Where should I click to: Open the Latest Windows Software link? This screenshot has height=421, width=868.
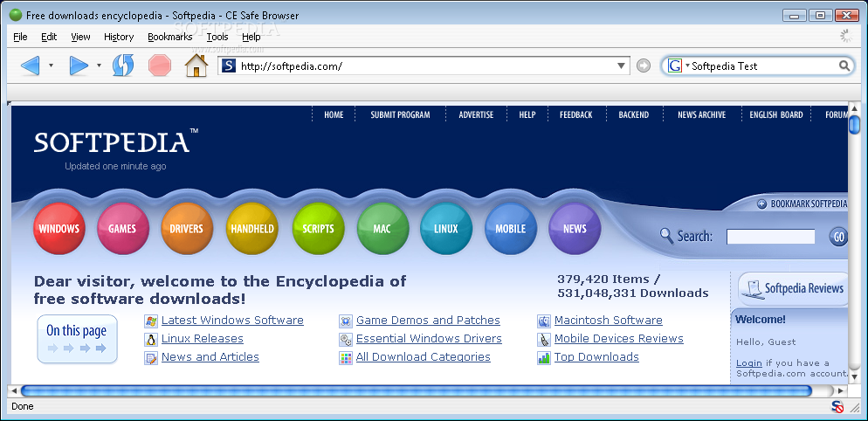pos(232,321)
